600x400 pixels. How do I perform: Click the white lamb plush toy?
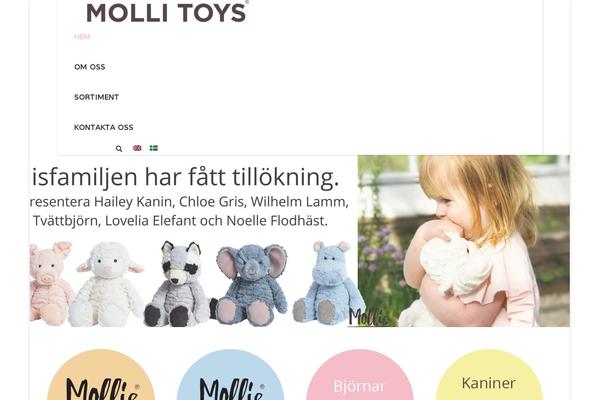(108, 284)
